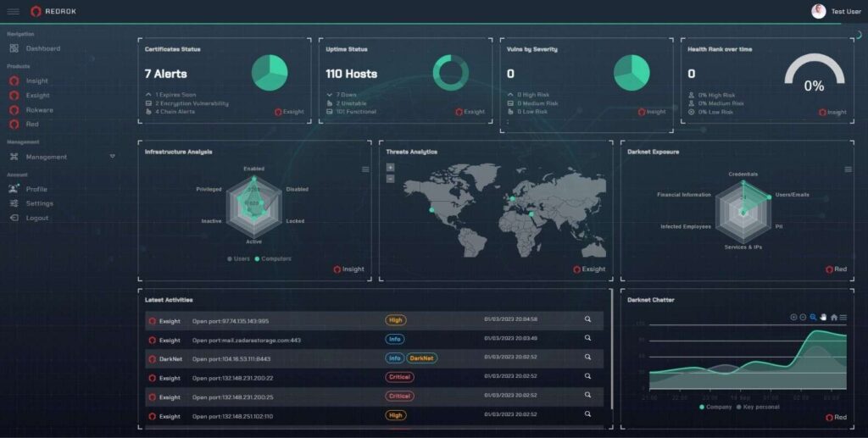Open the Darknet Chatter chart hamburger menu
Image resolution: width=868 pixels, height=438 pixels.
(843, 317)
